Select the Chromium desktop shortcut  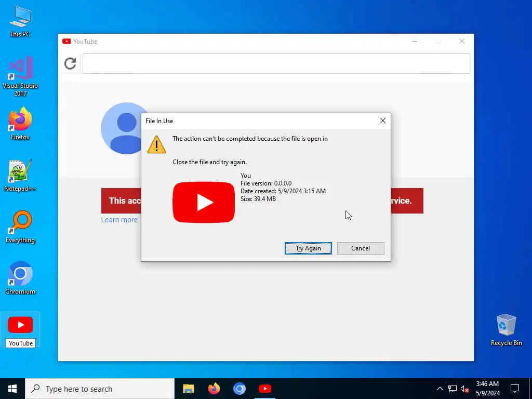coord(20,278)
